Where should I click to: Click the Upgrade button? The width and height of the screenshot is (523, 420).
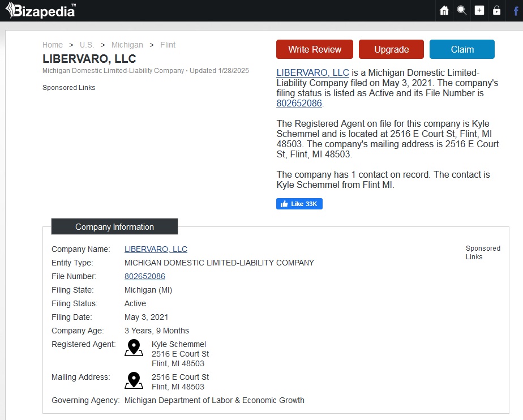pyautogui.click(x=391, y=49)
